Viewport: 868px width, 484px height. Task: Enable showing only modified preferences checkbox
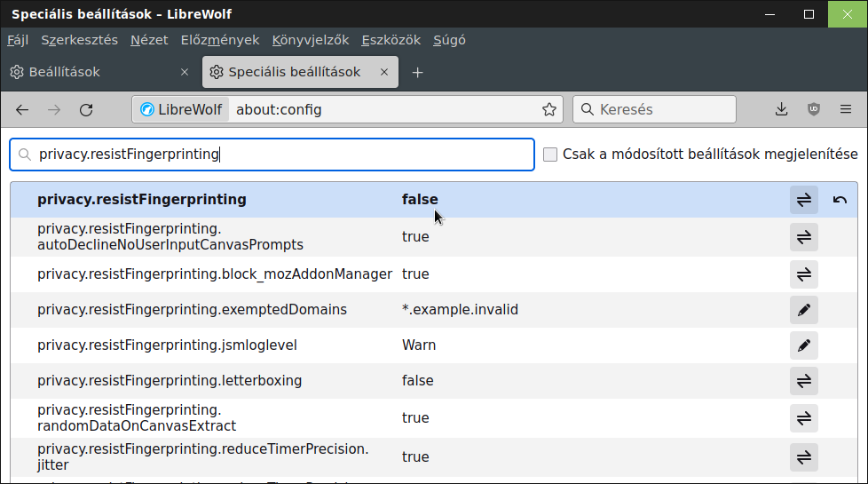(x=549, y=155)
